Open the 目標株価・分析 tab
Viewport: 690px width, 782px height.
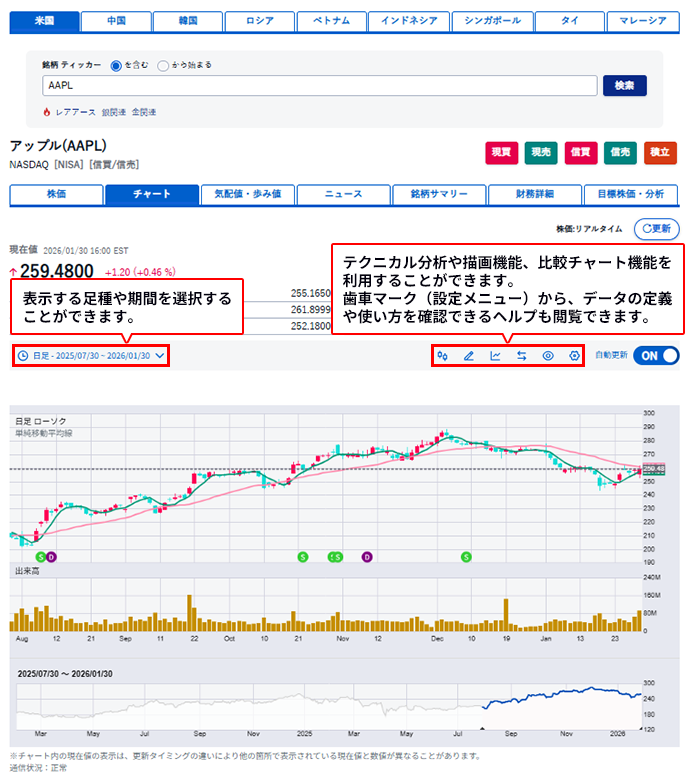pyautogui.click(x=631, y=194)
